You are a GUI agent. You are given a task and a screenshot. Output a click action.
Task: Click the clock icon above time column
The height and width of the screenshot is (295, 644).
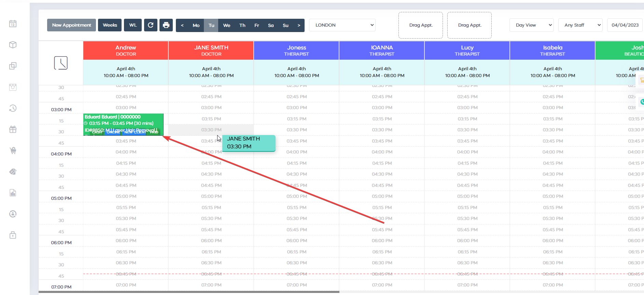(61, 63)
